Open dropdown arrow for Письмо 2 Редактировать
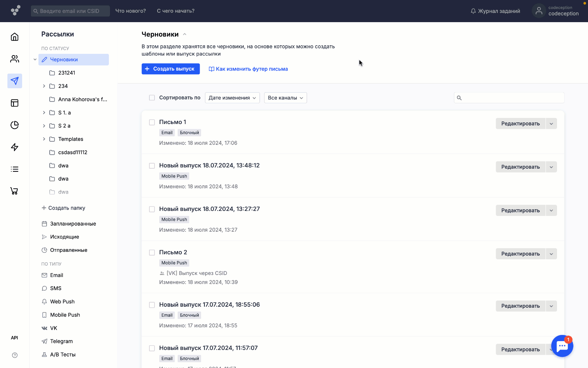 [551, 254]
